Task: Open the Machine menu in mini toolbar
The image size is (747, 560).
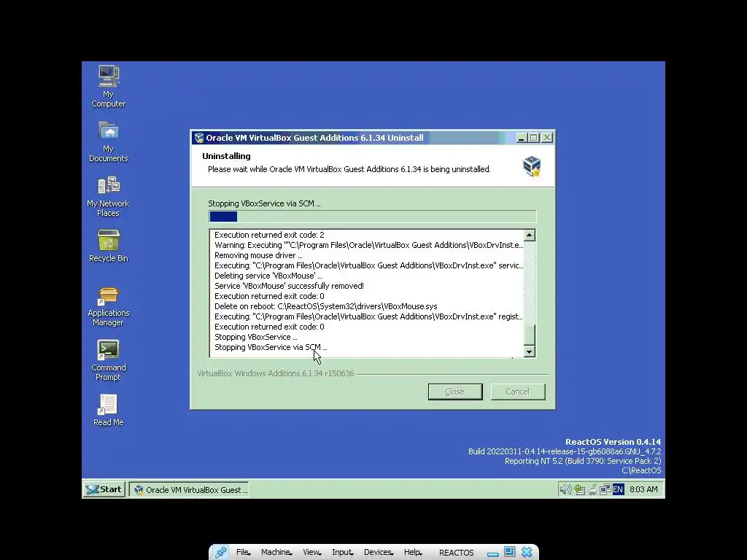Action: (x=276, y=553)
